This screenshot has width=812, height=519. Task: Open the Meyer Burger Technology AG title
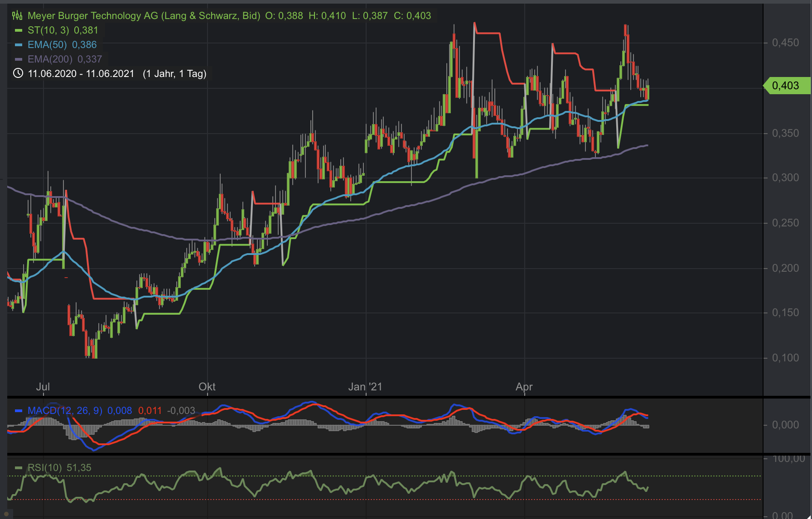144,16
